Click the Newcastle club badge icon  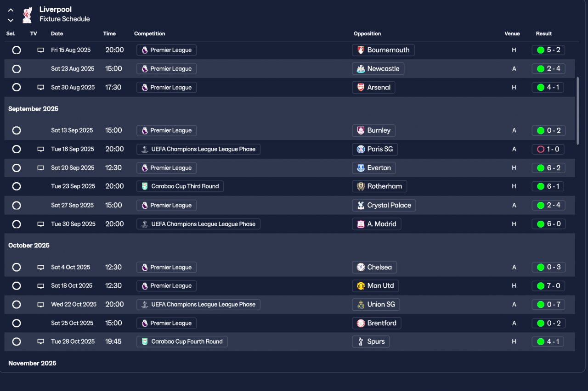[361, 69]
